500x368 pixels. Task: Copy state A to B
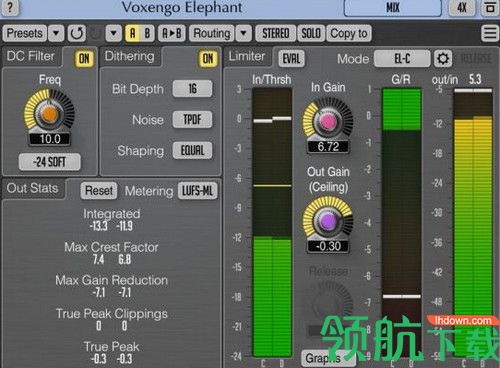point(171,33)
